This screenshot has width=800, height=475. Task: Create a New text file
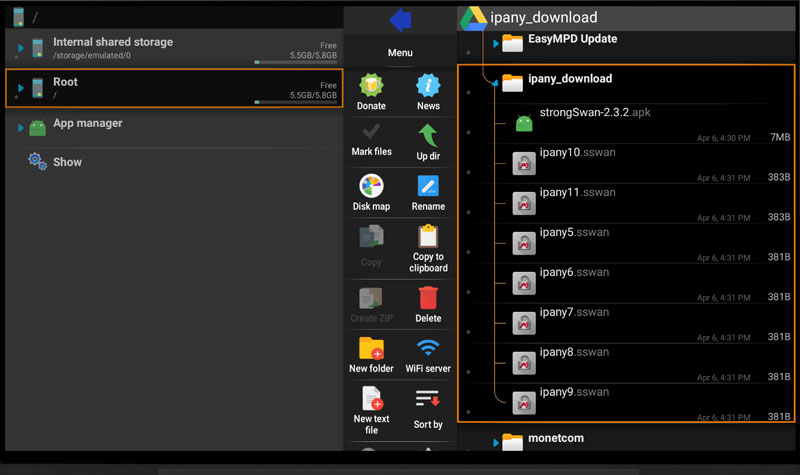(x=371, y=399)
